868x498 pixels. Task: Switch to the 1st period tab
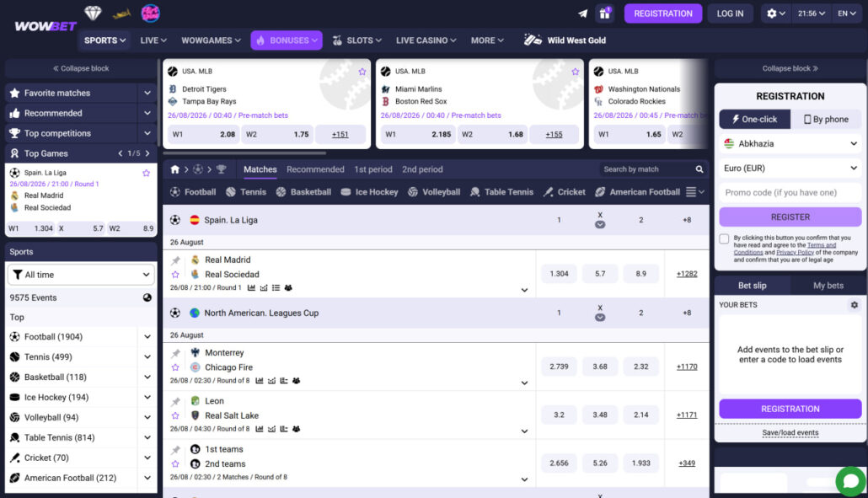coord(373,169)
